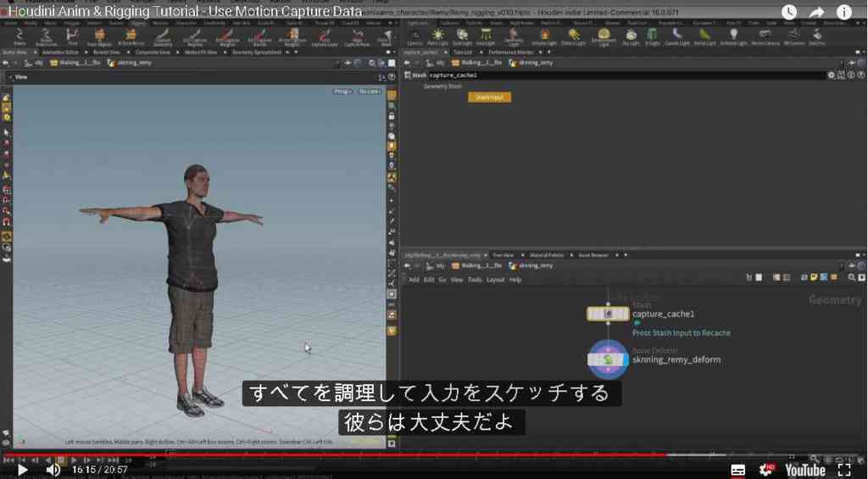Play the video with the play button
The width and height of the screenshot is (868, 479).
(x=22, y=471)
